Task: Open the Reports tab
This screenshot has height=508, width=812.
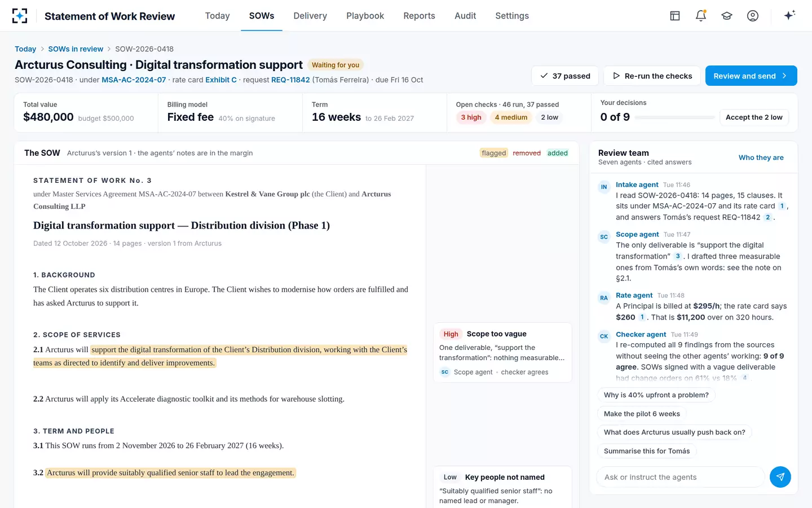Action: click(419, 16)
